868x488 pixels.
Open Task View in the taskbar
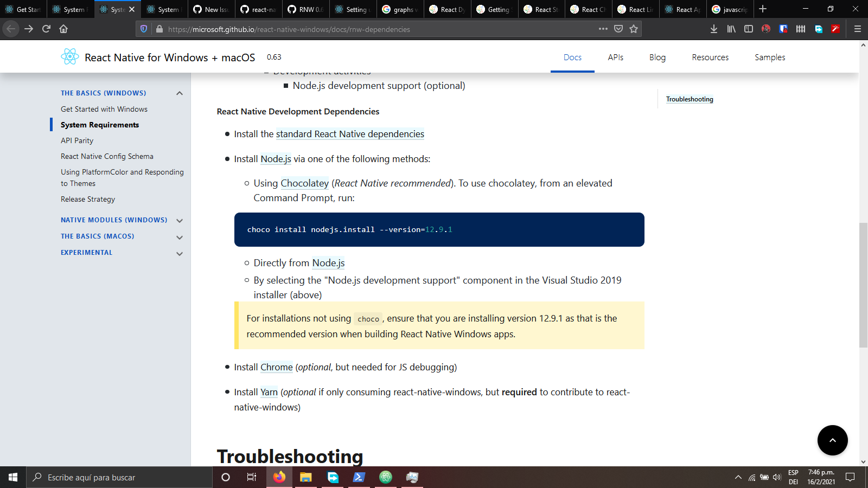[252, 477]
